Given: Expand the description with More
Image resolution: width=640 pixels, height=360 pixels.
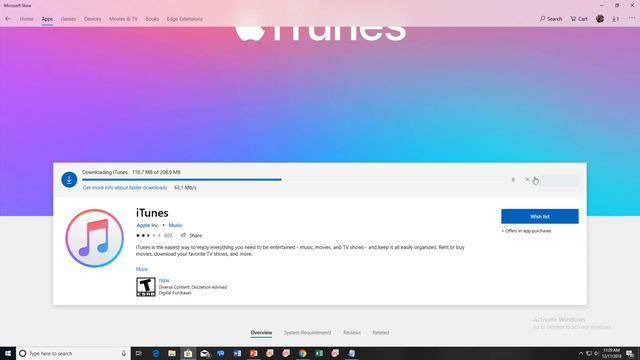Looking at the screenshot, I should point(142,269).
